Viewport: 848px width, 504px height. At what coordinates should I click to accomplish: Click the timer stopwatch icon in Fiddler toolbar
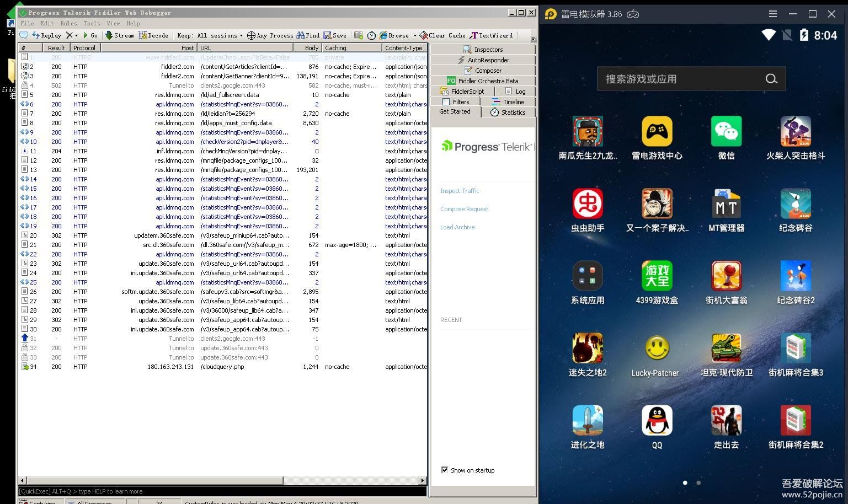[371, 35]
